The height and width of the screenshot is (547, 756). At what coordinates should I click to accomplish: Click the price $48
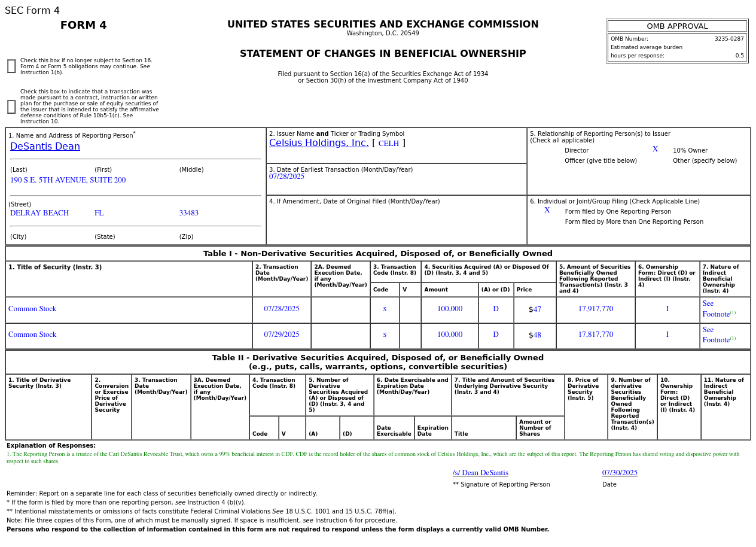(535, 335)
